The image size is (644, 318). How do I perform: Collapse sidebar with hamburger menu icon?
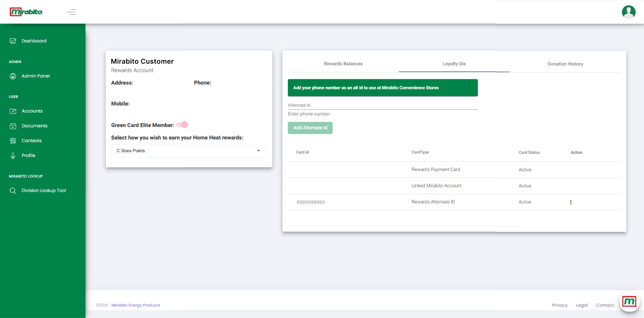(x=71, y=12)
